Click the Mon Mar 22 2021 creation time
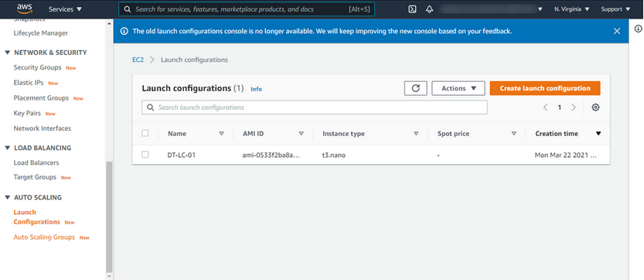This screenshot has height=280, width=644. pos(566,155)
